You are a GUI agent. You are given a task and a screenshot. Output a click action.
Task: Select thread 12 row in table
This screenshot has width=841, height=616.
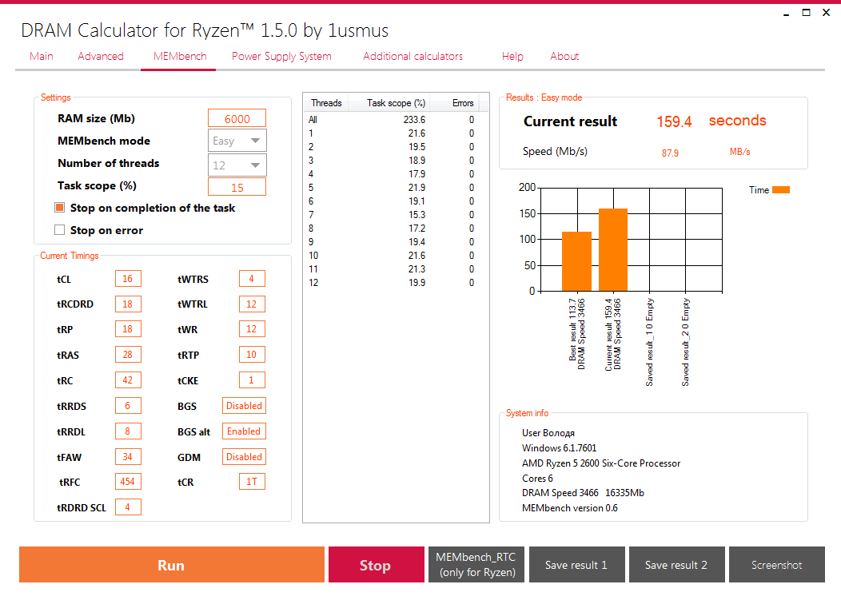[x=396, y=283]
